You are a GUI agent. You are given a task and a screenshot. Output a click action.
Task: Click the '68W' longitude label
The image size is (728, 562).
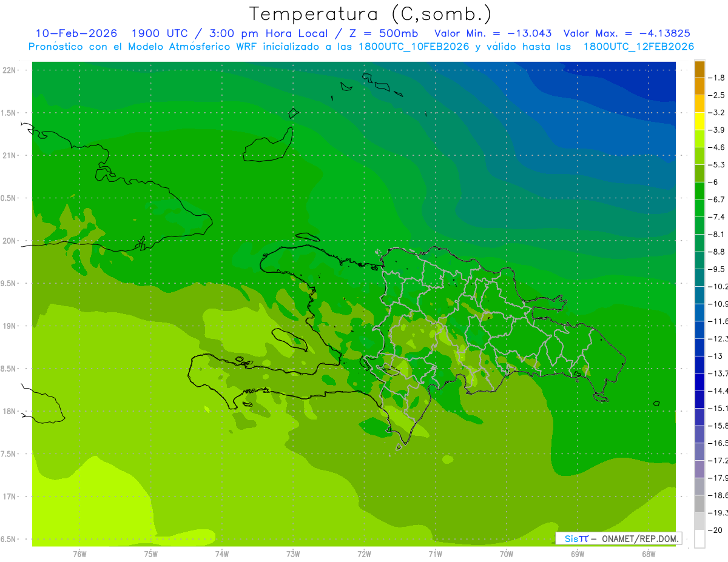click(x=649, y=554)
